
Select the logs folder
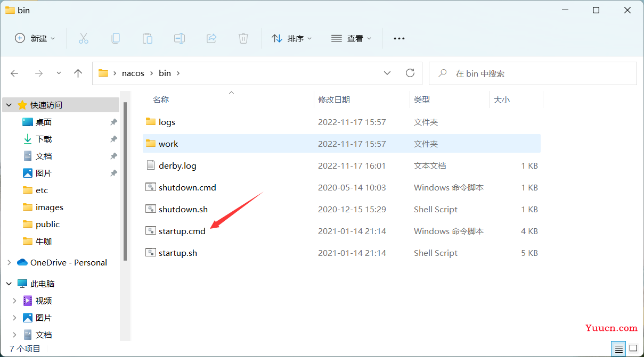[x=341, y=122]
